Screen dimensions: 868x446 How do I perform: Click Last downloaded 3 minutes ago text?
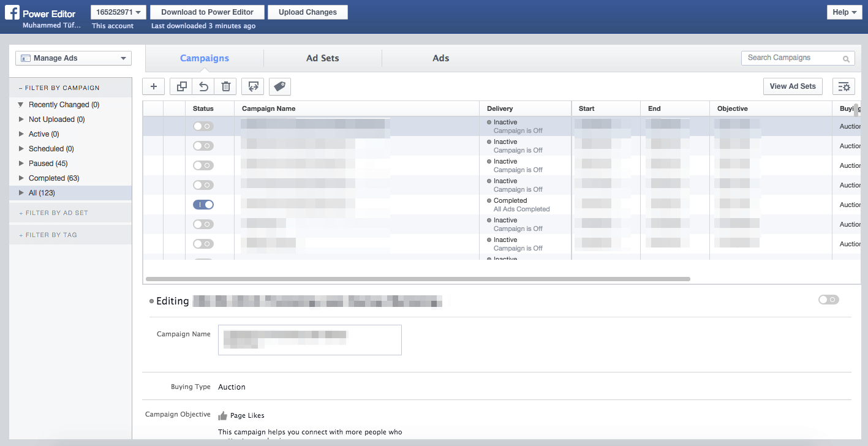pos(203,26)
